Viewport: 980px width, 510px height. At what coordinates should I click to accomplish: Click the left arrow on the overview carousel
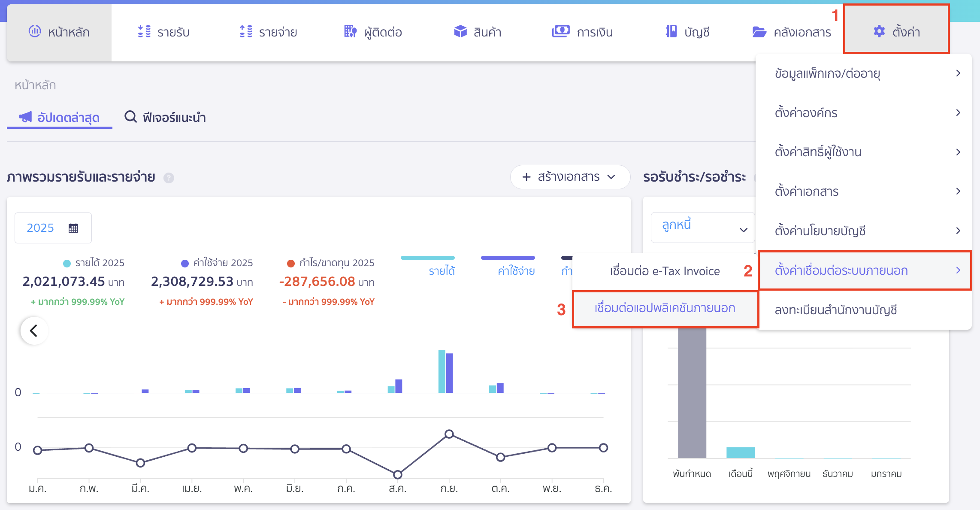[x=34, y=331]
